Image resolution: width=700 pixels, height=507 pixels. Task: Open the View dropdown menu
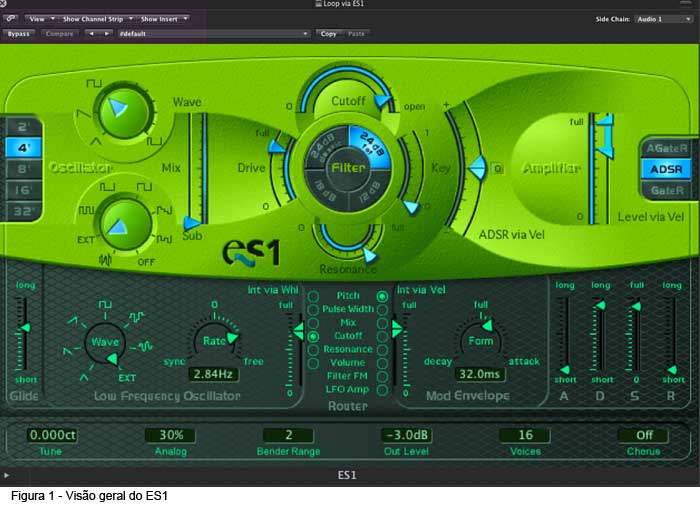[x=39, y=18]
